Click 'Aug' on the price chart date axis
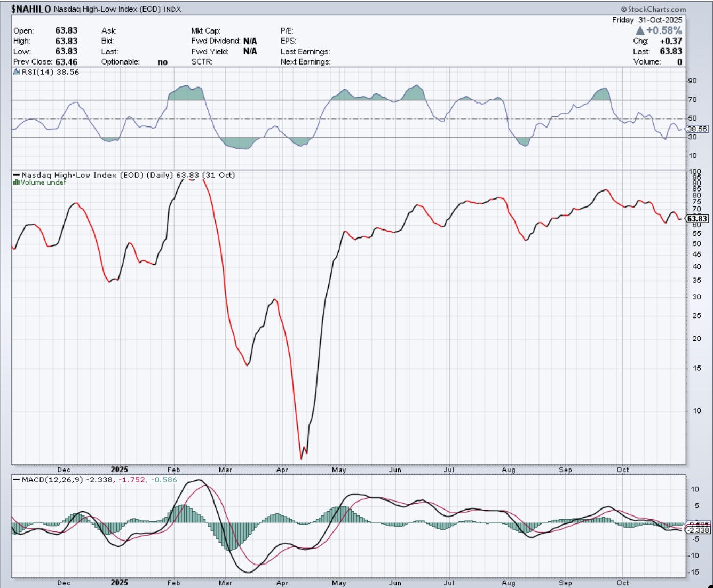The image size is (713, 588). click(508, 470)
